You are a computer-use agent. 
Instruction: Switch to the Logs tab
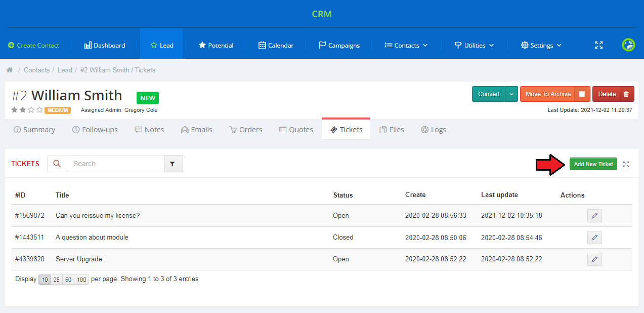(x=434, y=130)
